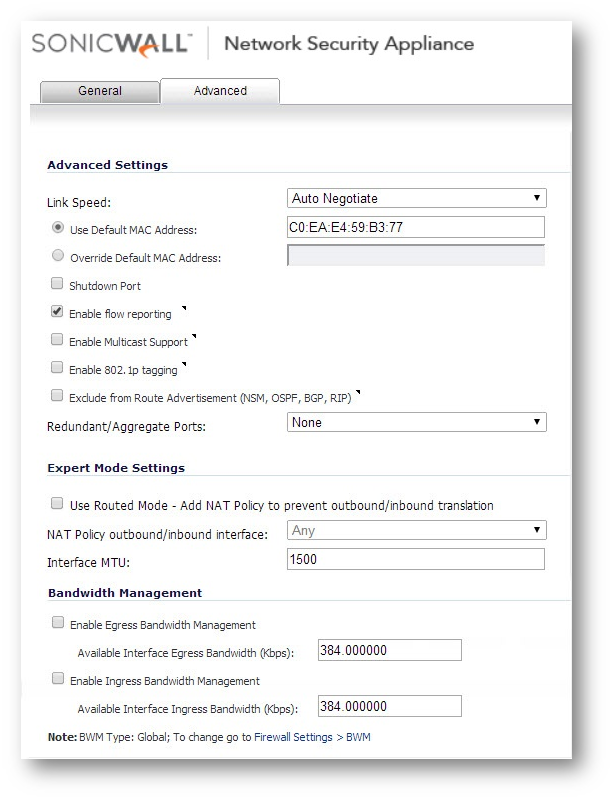Enable Multicast Support checkbox
Screen dimensions: 614x801
pyautogui.click(x=58, y=340)
